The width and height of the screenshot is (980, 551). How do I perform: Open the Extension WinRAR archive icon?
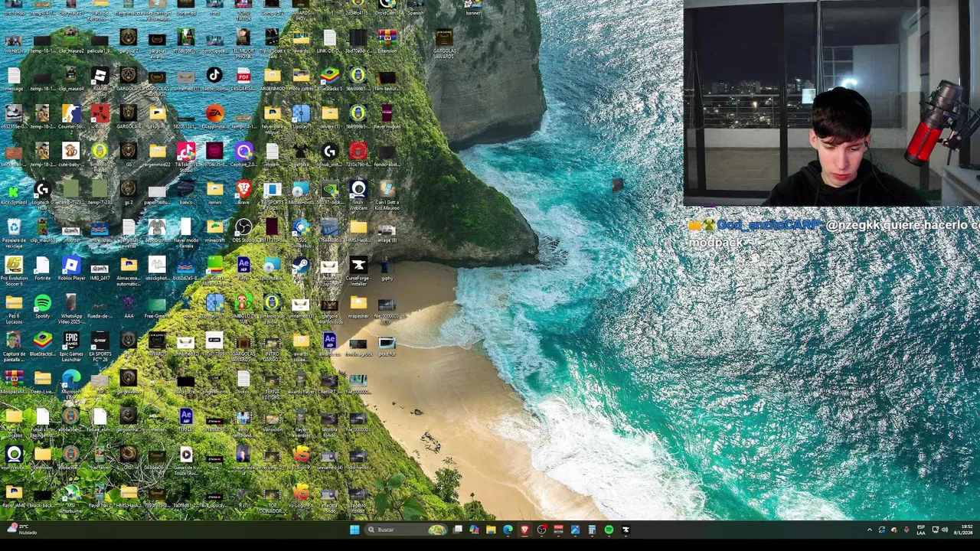(x=387, y=41)
